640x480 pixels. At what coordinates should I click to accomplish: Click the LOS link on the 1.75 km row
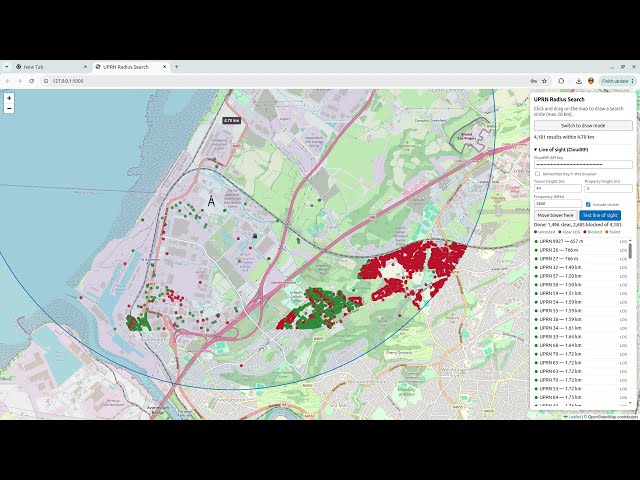pyautogui.click(x=623, y=398)
